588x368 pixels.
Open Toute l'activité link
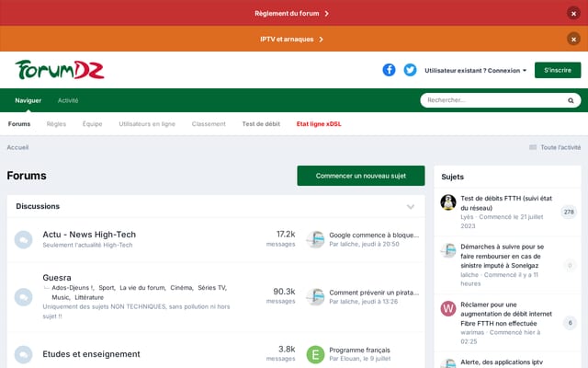(x=560, y=147)
